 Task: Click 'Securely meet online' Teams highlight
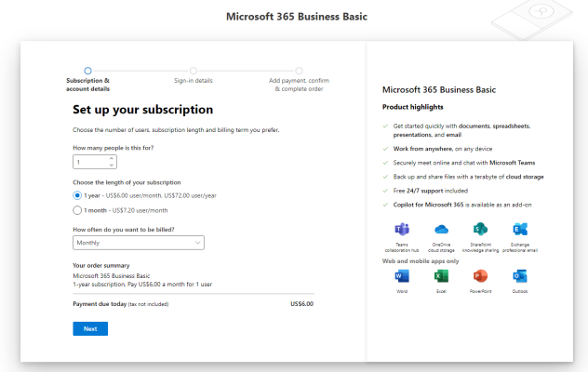pyautogui.click(x=464, y=163)
